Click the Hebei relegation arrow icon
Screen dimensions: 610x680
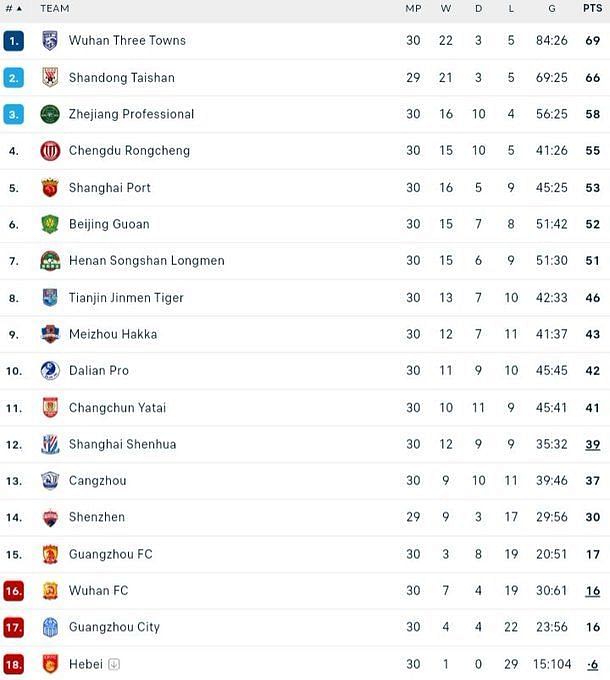pyautogui.click(x=114, y=664)
